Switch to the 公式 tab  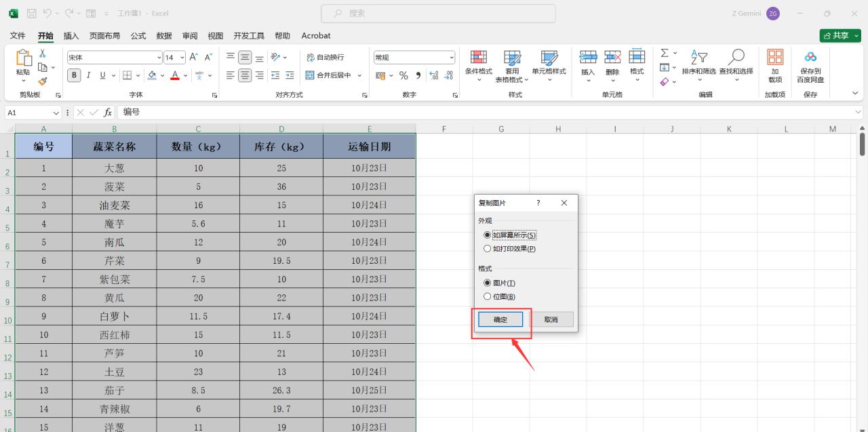point(138,35)
